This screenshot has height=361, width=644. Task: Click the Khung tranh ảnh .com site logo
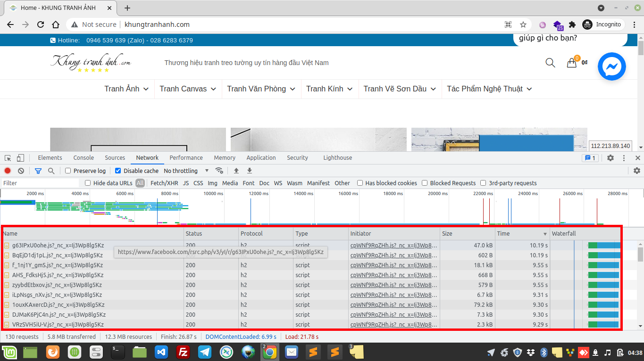click(x=91, y=63)
